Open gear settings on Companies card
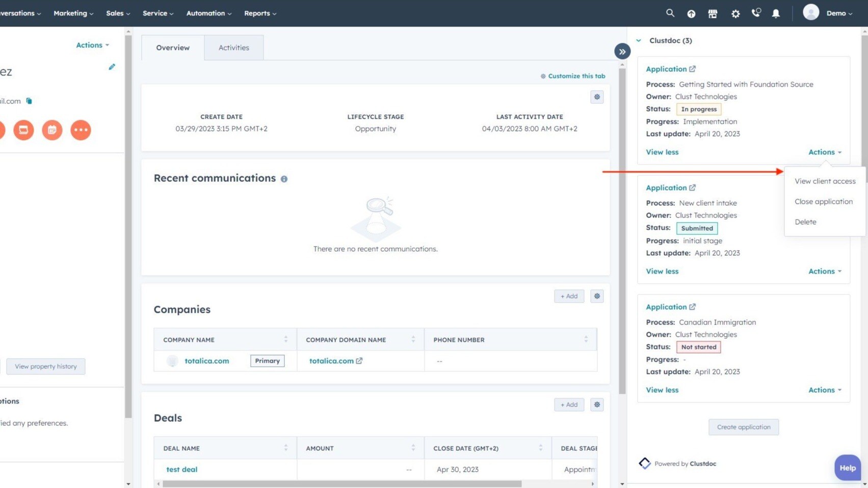Image resolution: width=868 pixels, height=488 pixels. (597, 296)
